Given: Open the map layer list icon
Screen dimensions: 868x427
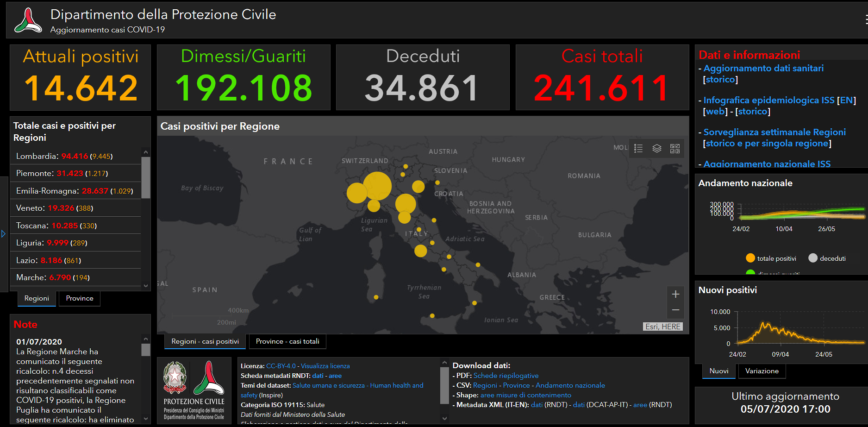Looking at the screenshot, I should tap(656, 149).
